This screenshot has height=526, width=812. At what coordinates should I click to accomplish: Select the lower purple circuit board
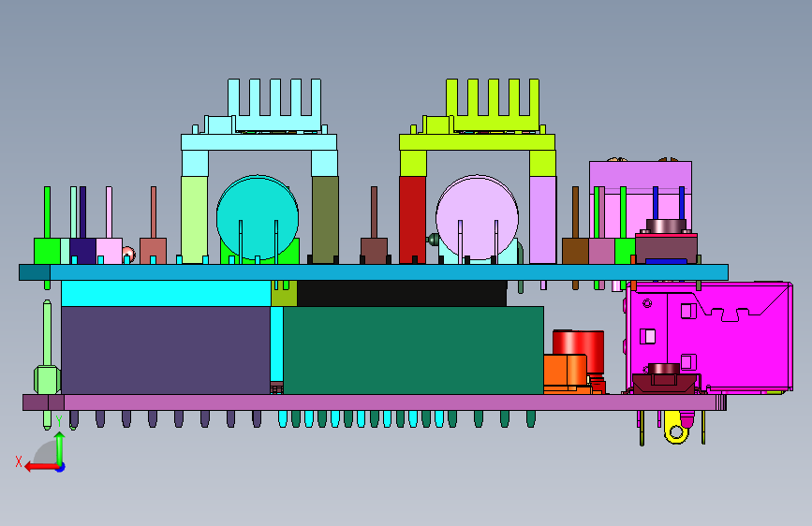pos(375,402)
